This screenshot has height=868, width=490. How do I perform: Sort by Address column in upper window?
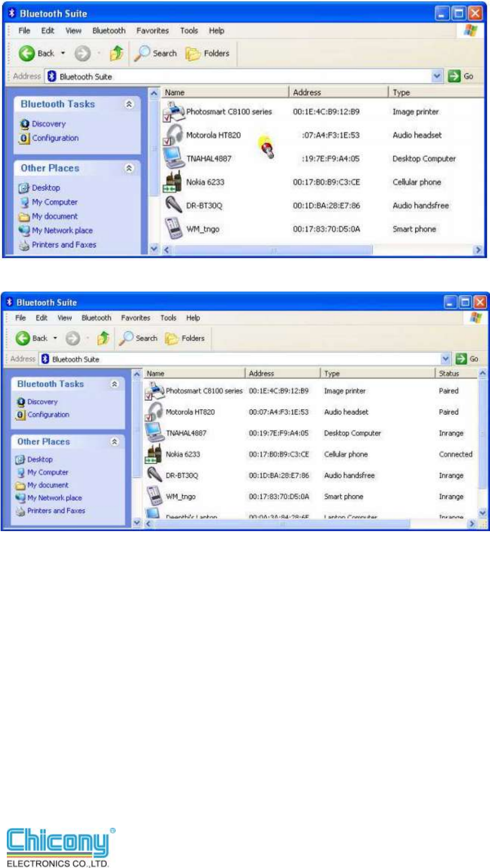pyautogui.click(x=339, y=92)
